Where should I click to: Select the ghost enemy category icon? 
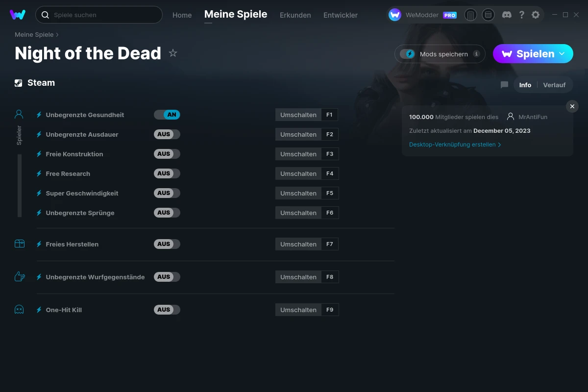click(19, 309)
